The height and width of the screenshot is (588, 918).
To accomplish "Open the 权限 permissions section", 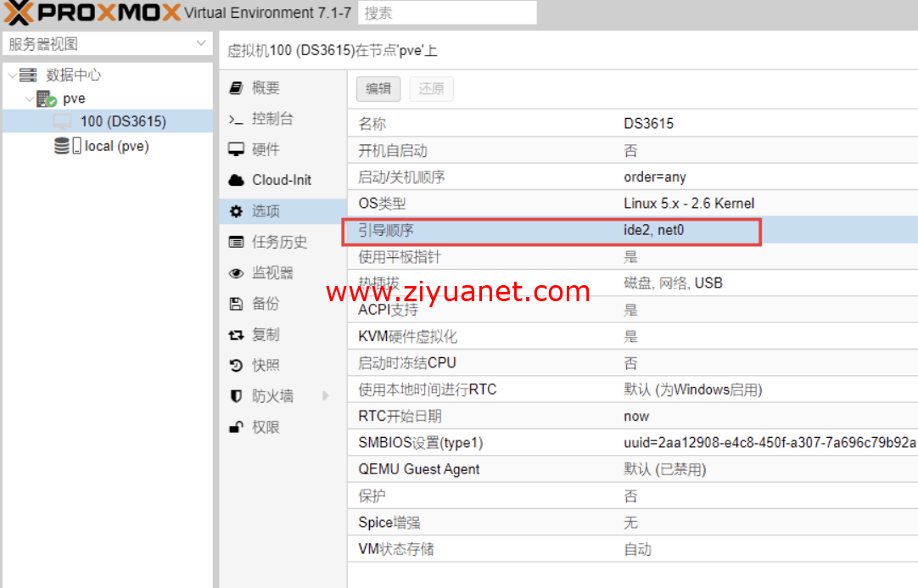I will coord(283,427).
